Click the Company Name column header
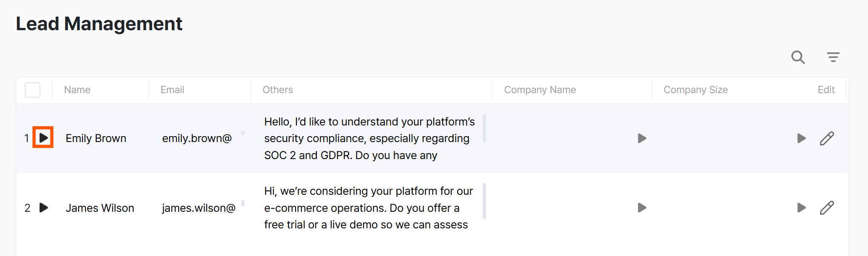The image size is (868, 256). pos(540,90)
